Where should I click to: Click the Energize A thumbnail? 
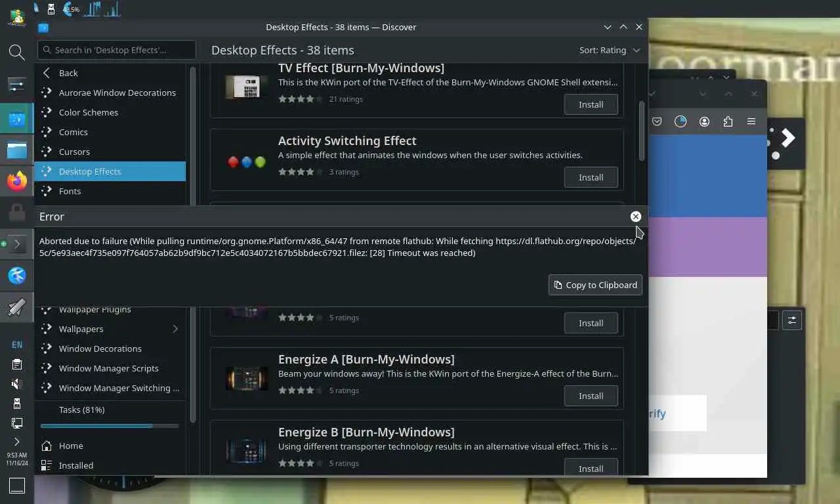pyautogui.click(x=247, y=379)
